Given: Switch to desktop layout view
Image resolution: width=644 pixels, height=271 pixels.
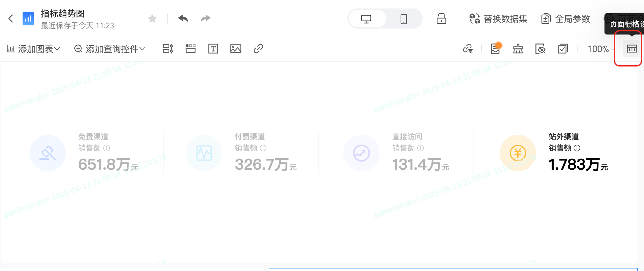Looking at the screenshot, I should tap(366, 19).
